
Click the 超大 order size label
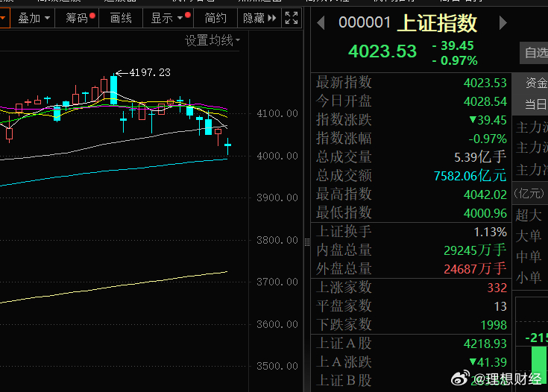529,215
